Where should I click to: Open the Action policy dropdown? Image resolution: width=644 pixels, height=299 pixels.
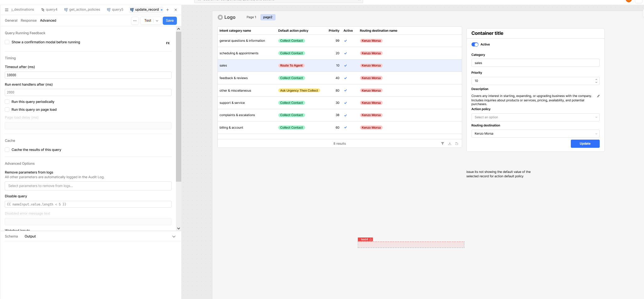[535, 117]
